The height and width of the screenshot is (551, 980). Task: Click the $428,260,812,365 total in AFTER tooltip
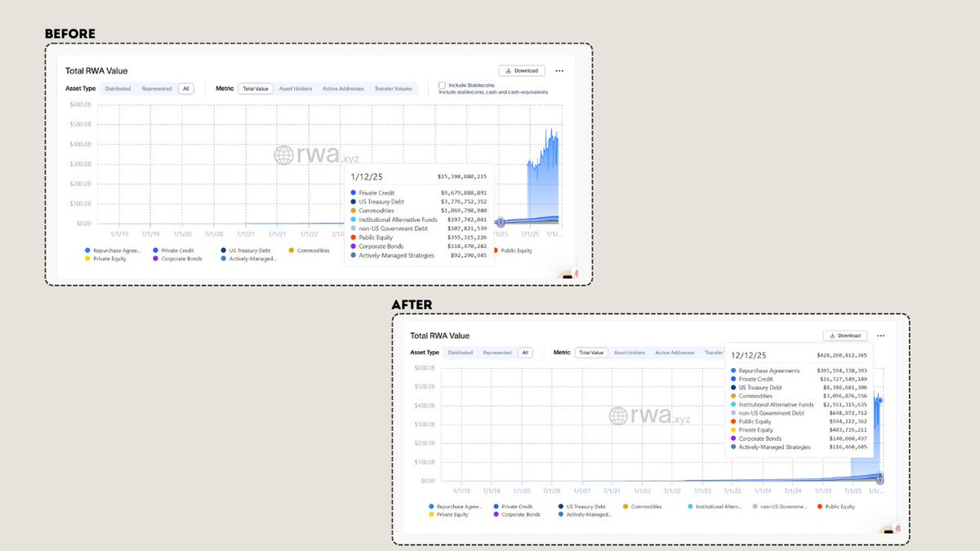[x=842, y=356]
